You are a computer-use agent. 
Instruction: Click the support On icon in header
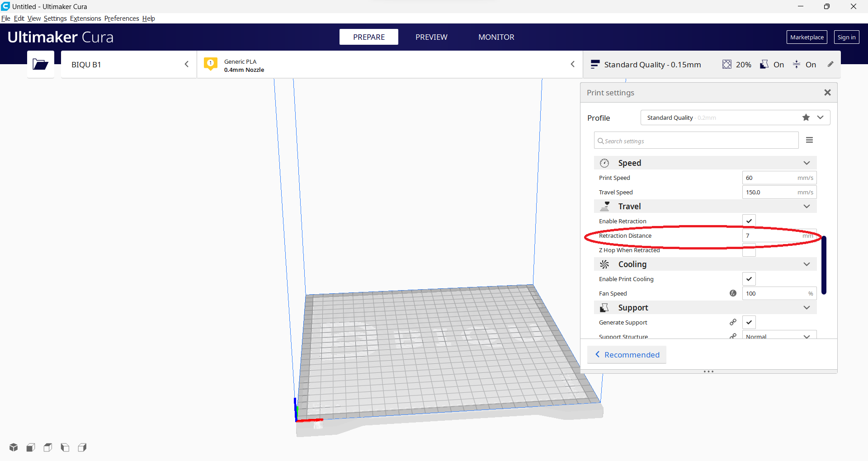pos(764,64)
